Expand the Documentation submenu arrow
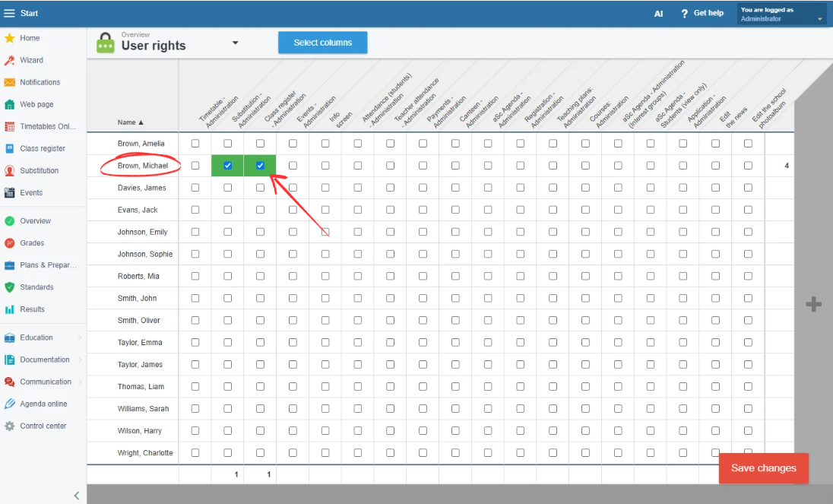This screenshot has height=504, width=833. [81, 360]
